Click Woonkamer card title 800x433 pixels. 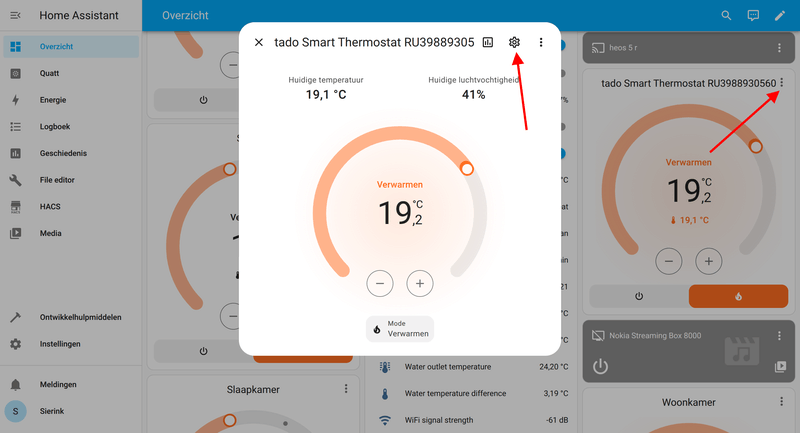(x=689, y=402)
